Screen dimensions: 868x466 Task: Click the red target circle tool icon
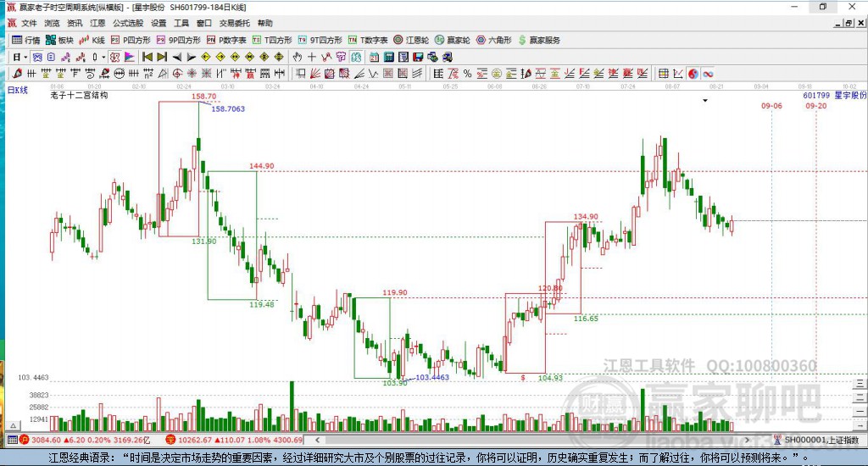177,74
